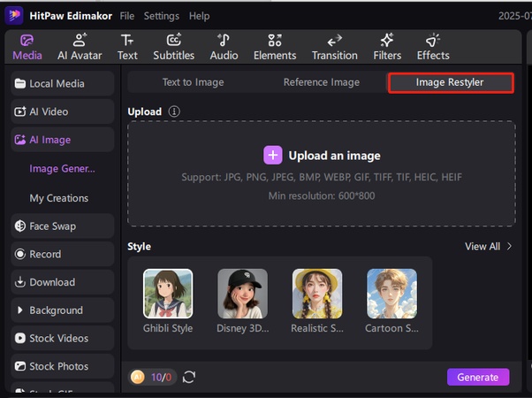Click the 10/0 credits counter

(161, 378)
